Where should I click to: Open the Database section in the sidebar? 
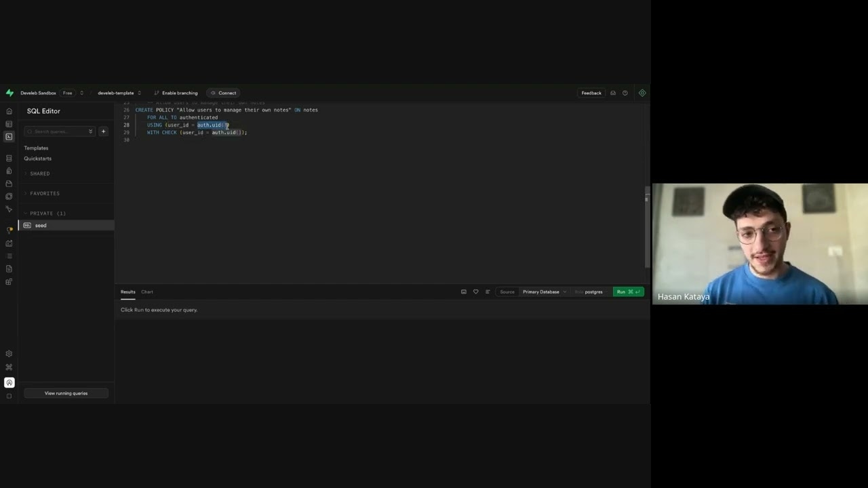pos(9,158)
